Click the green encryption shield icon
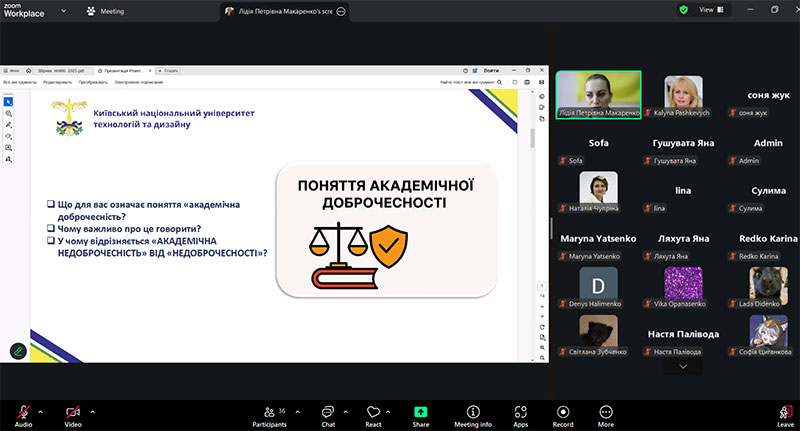Image resolution: width=800 pixels, height=431 pixels. [684, 9]
